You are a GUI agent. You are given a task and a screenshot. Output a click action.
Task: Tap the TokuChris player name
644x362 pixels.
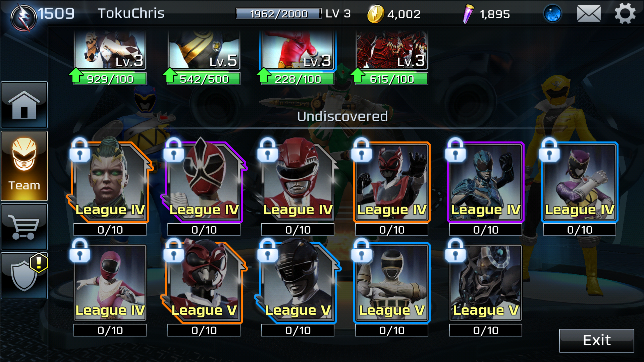pyautogui.click(x=131, y=13)
